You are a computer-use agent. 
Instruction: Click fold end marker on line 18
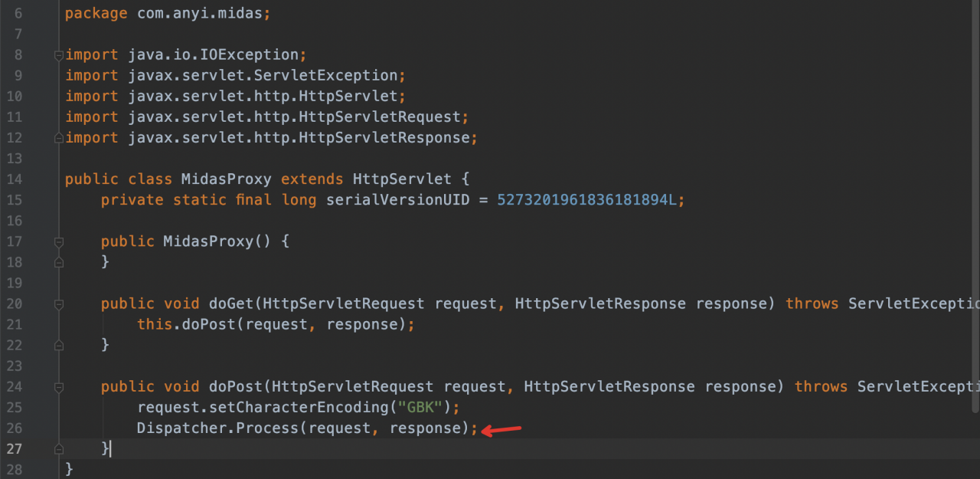[x=58, y=262]
